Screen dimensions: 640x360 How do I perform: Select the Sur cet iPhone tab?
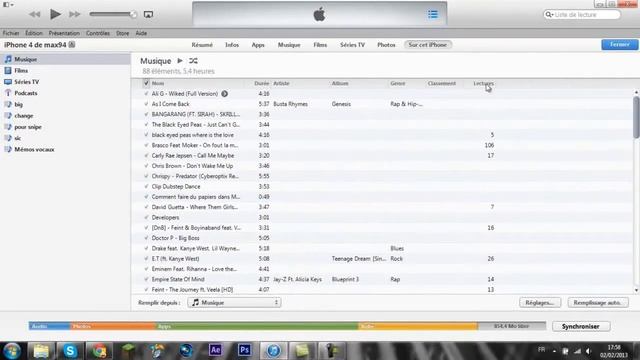click(428, 45)
